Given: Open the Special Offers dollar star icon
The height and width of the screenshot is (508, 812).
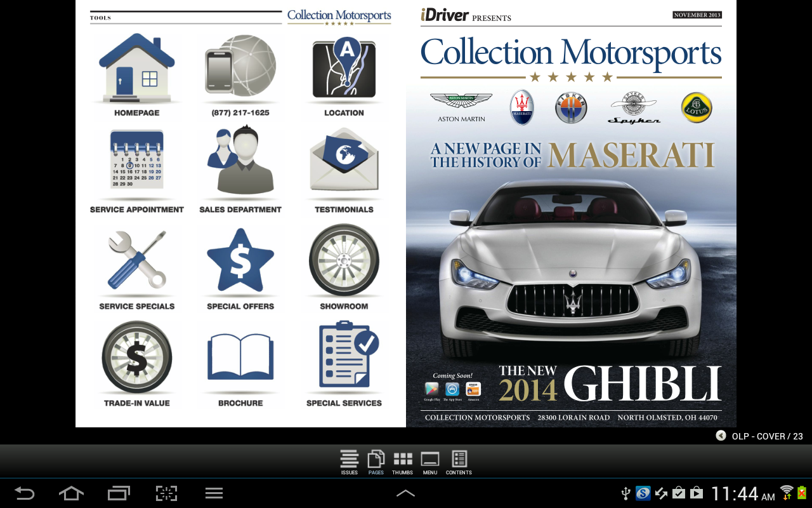Looking at the screenshot, I should coord(240,260).
